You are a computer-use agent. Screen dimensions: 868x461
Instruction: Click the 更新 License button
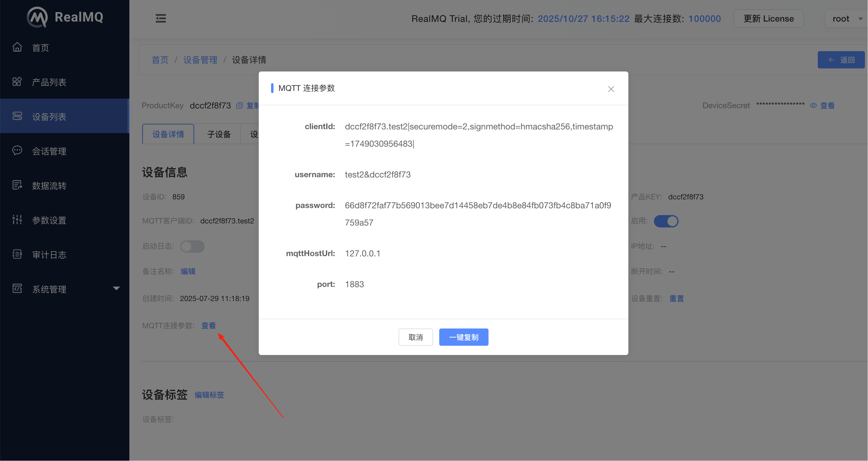(x=769, y=18)
